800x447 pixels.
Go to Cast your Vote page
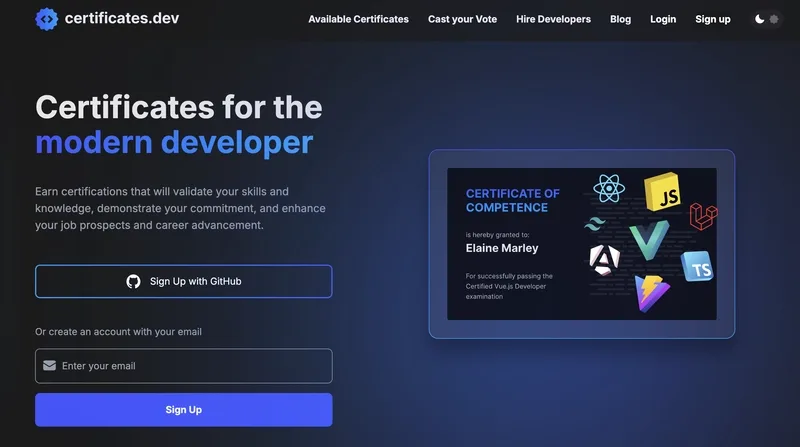click(x=462, y=19)
